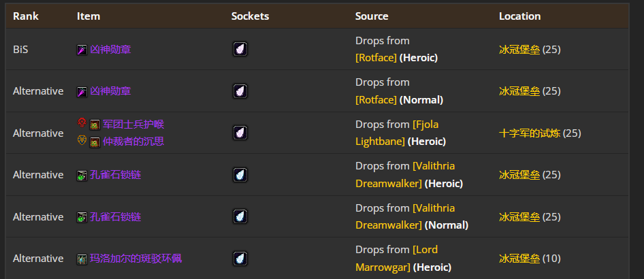Click the 仲裁者的沉思 item icon
This screenshot has width=644, height=279.
95,142
